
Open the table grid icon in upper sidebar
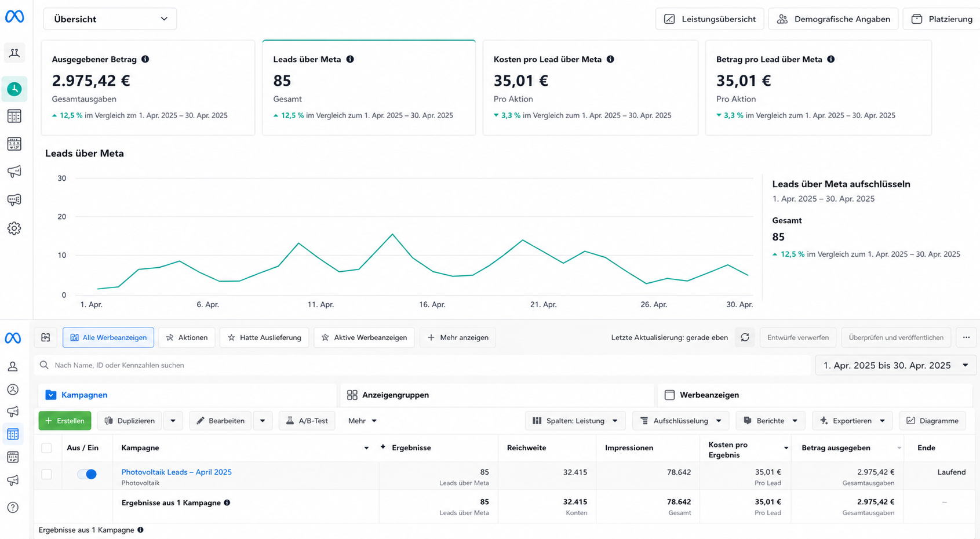(x=14, y=116)
